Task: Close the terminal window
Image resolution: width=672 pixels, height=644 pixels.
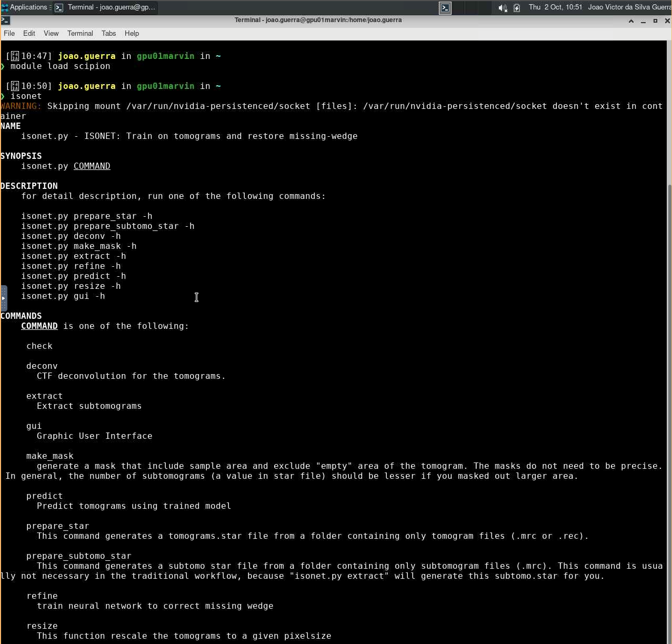Action: coord(667,21)
